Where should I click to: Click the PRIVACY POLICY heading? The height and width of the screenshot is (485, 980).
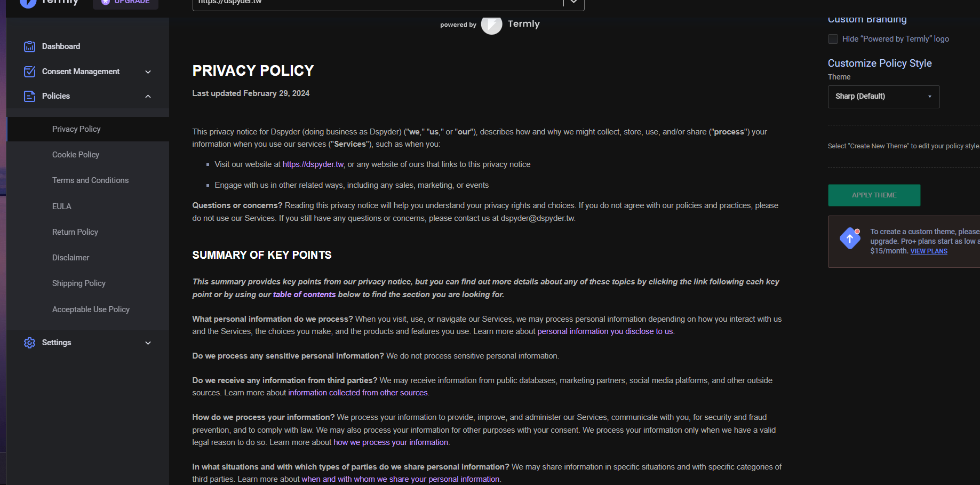[x=253, y=70]
